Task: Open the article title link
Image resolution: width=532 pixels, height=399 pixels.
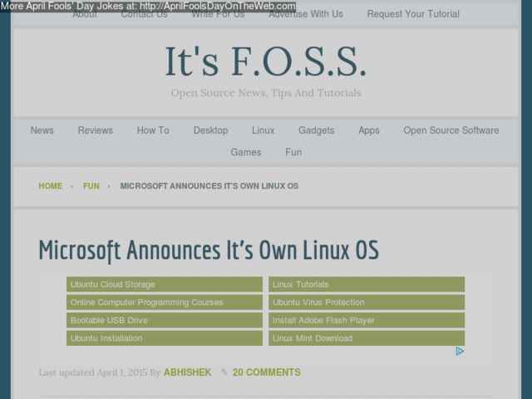Action: [209, 250]
